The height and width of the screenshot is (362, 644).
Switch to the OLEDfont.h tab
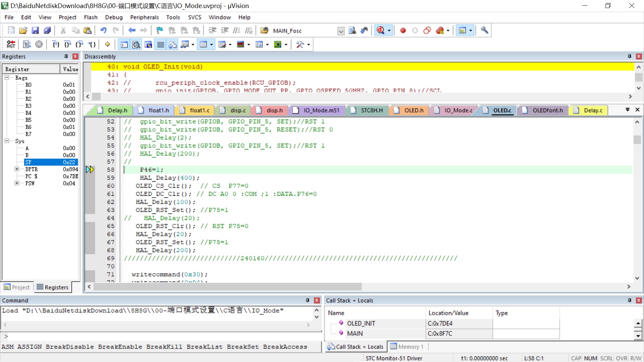pos(543,110)
